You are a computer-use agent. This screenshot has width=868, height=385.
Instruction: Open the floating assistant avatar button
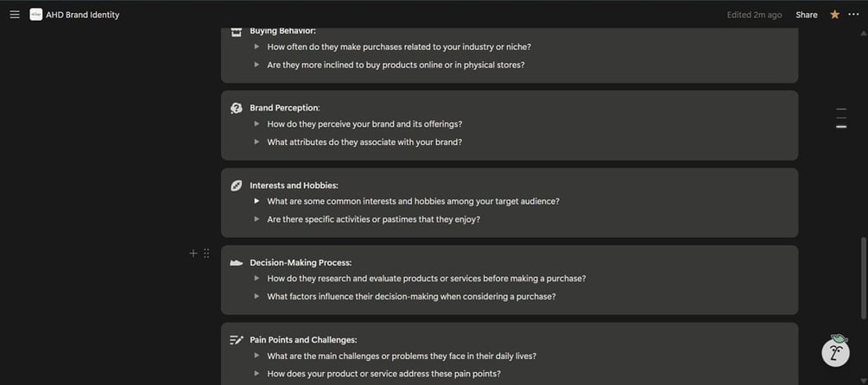click(x=835, y=350)
